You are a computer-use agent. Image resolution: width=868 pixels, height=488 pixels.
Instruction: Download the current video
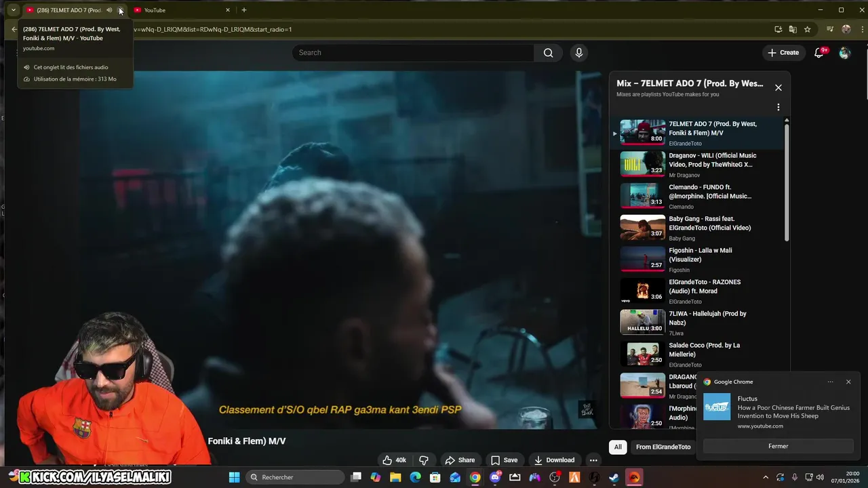click(554, 460)
